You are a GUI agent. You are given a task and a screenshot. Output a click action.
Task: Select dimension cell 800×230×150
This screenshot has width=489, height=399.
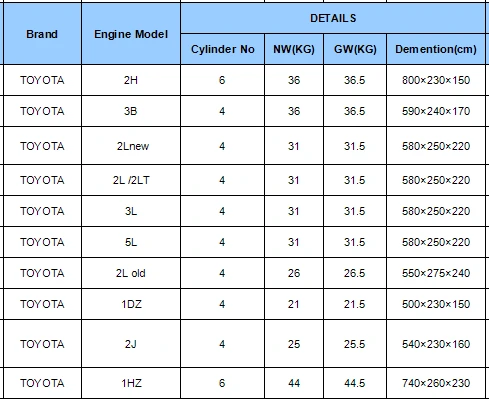tap(436, 80)
